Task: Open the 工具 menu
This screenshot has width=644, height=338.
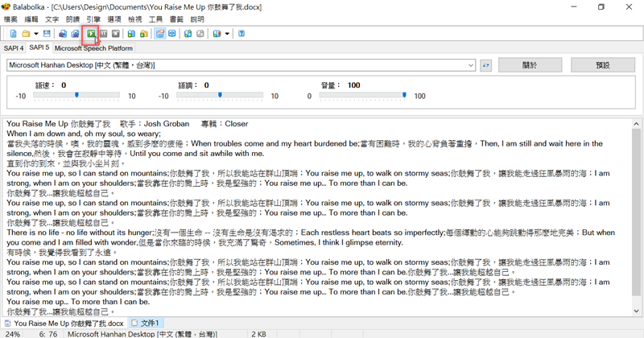Action: 155,19
